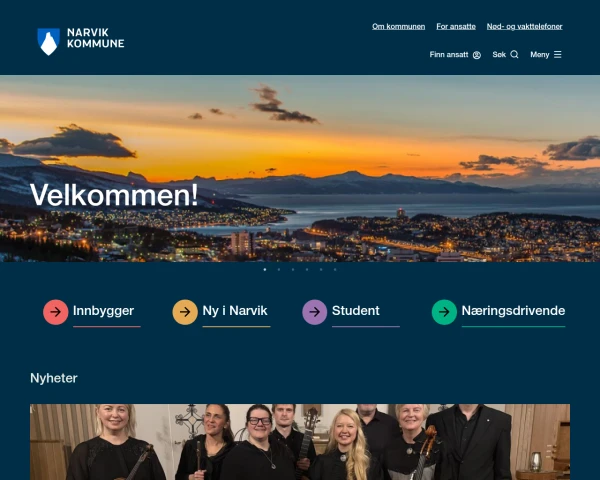Click the Narvik Kommune shield logo
The height and width of the screenshot is (480, 600).
click(x=49, y=42)
